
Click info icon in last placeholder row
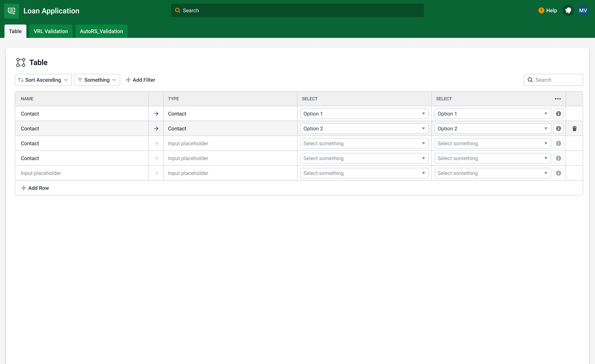(558, 173)
